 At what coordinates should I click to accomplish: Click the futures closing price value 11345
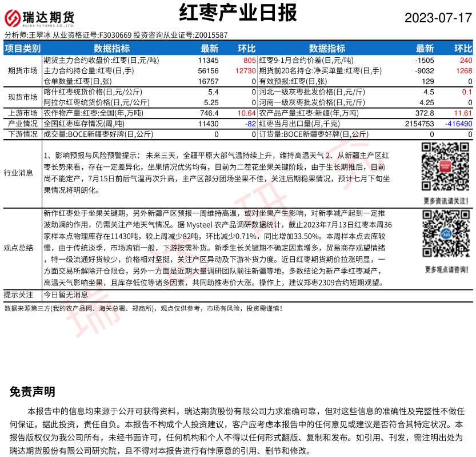(x=208, y=60)
